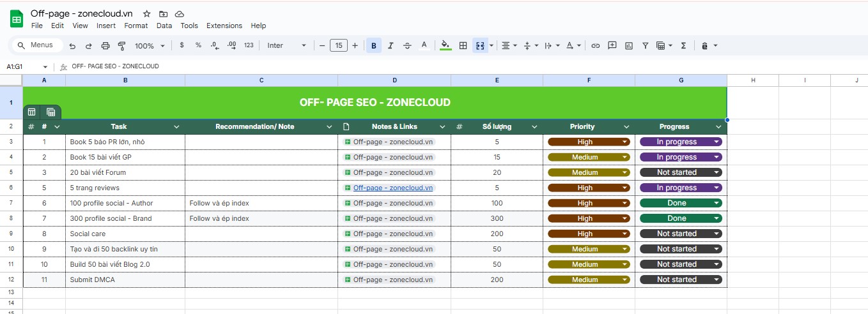Open Progress column header dropdown
The image size is (868, 314).
718,126
